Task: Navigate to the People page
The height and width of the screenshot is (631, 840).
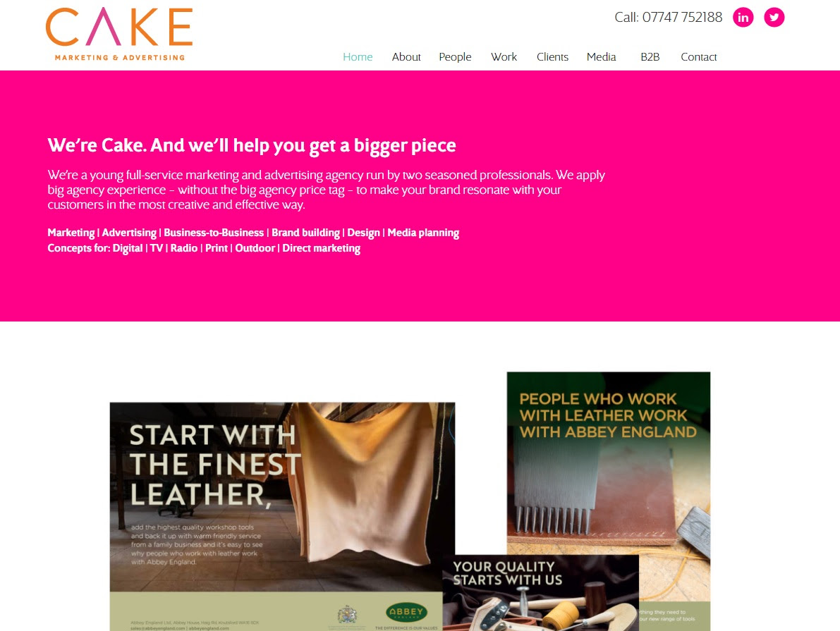Action: [x=455, y=57]
